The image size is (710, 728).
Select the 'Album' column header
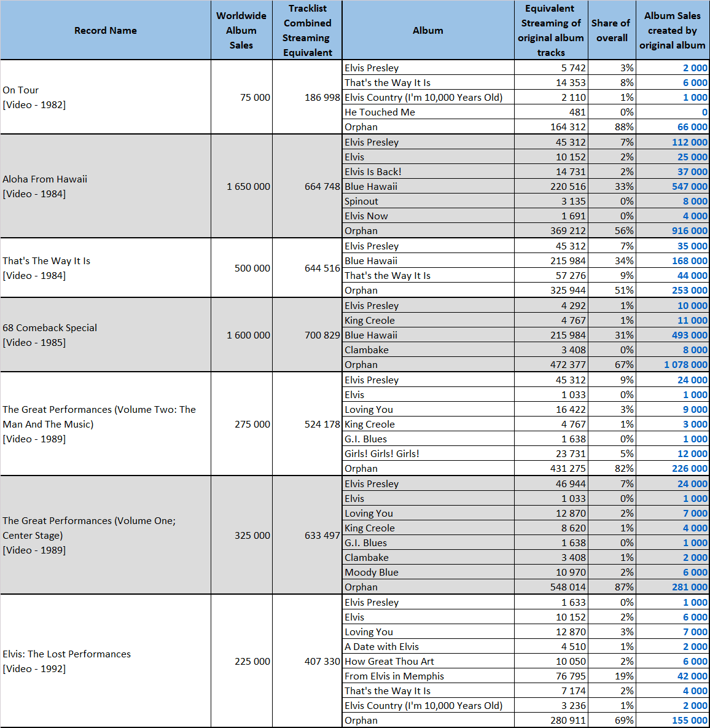(428, 30)
